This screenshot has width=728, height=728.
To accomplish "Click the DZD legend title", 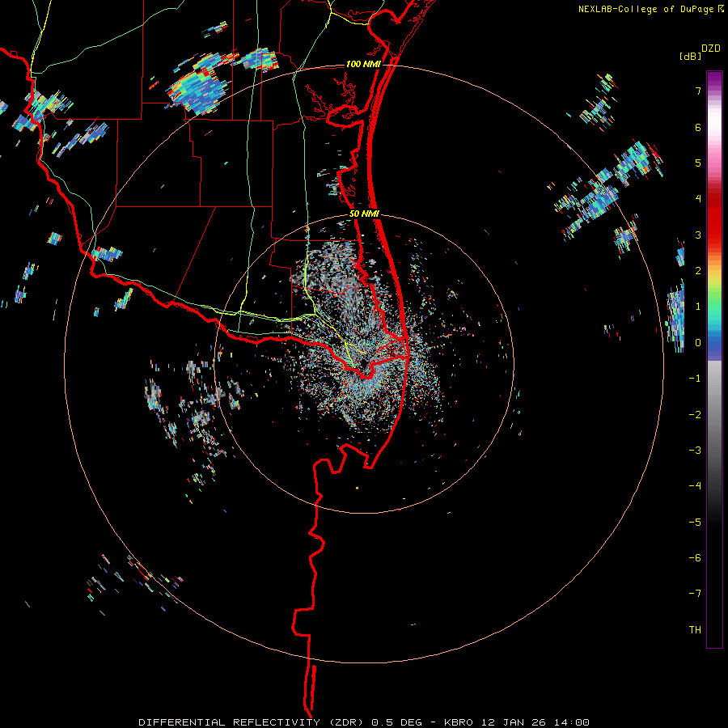I will point(711,49).
